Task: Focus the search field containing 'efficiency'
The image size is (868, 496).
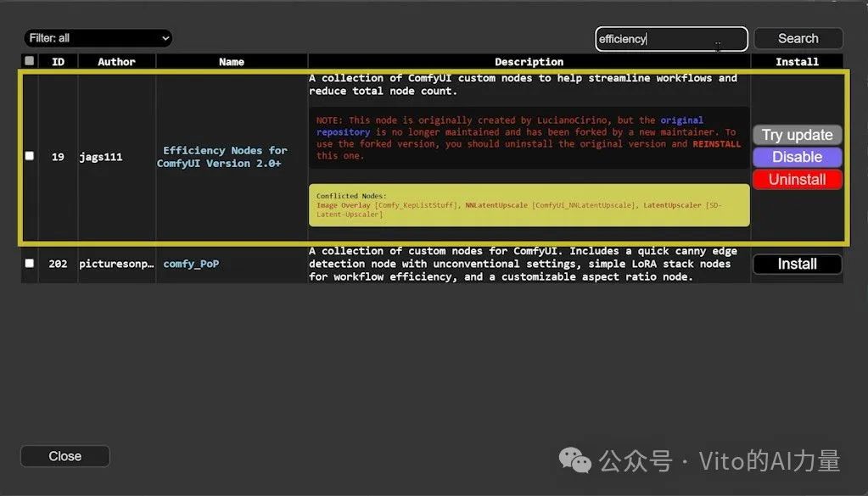Action: click(x=671, y=39)
